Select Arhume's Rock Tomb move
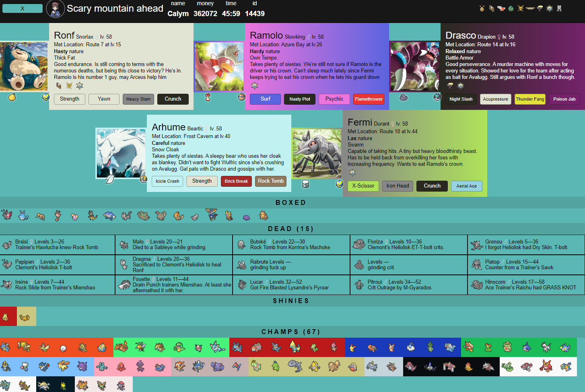Image resolution: width=585 pixels, height=392 pixels. point(271,181)
